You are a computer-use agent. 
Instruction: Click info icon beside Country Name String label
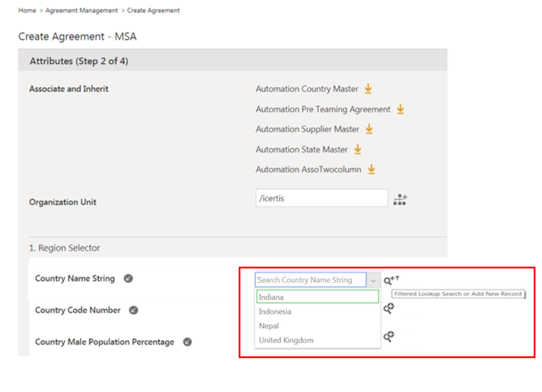coord(128,279)
